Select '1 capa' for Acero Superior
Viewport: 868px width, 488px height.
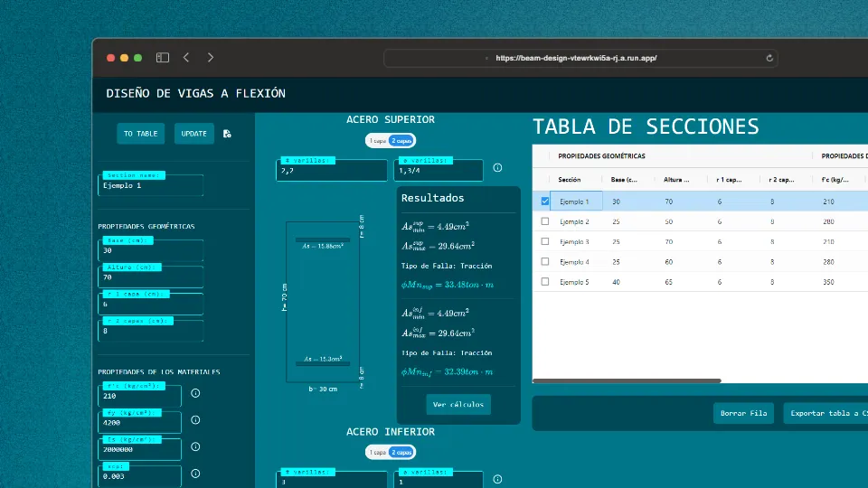click(x=377, y=141)
